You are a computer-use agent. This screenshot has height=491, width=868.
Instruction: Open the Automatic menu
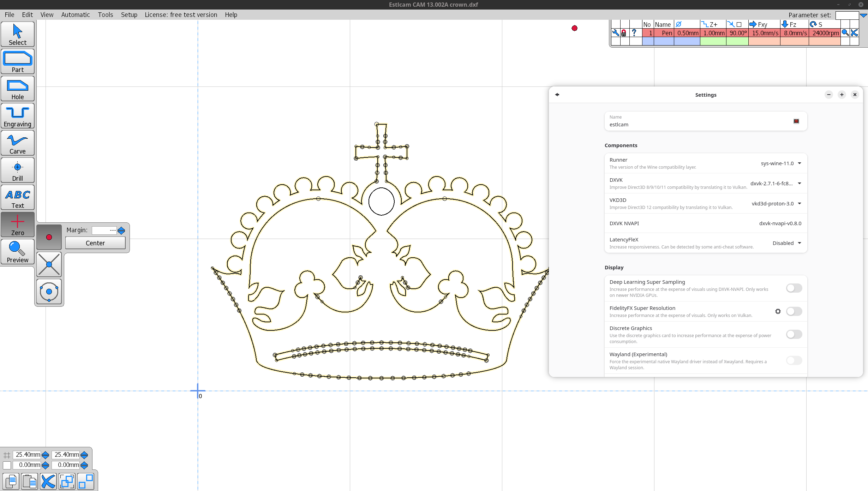click(x=75, y=14)
